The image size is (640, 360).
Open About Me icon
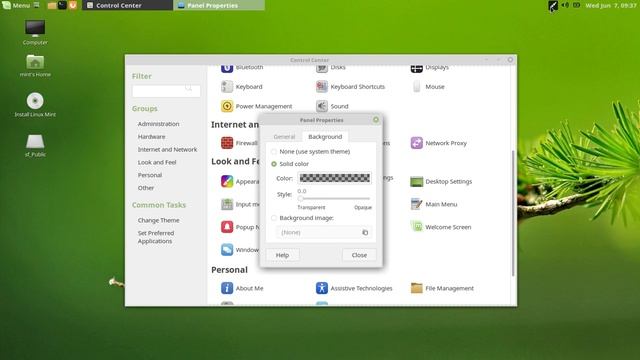coord(227,288)
